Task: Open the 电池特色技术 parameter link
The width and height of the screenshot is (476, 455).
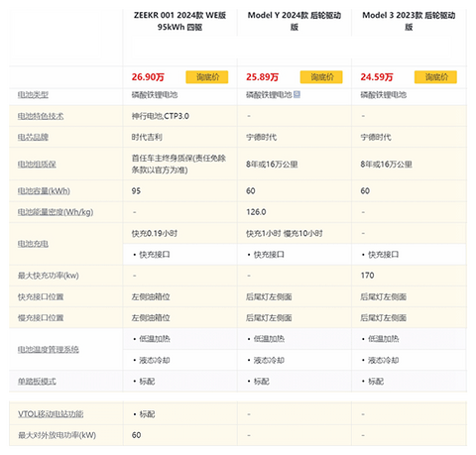Action: click(x=41, y=116)
